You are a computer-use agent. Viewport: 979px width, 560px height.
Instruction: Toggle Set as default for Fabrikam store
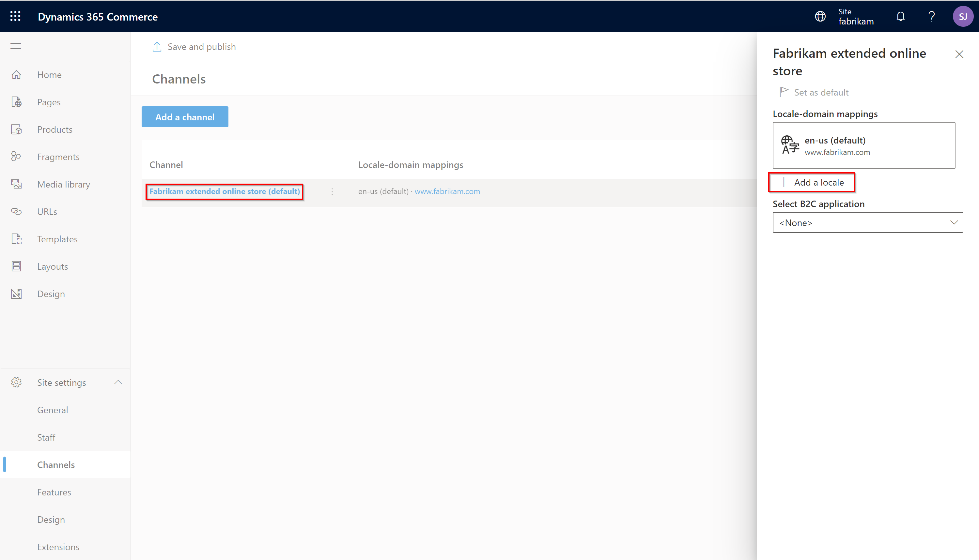tap(814, 92)
